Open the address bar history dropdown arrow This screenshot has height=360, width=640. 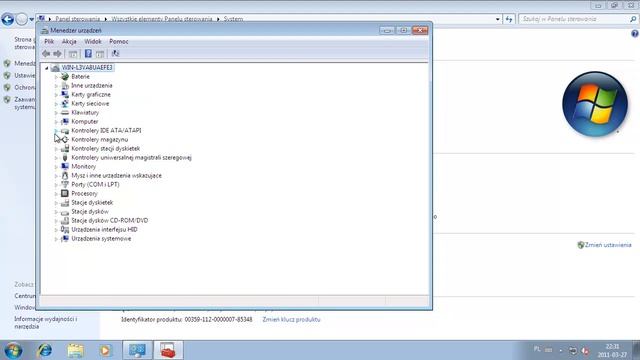coord(498,19)
